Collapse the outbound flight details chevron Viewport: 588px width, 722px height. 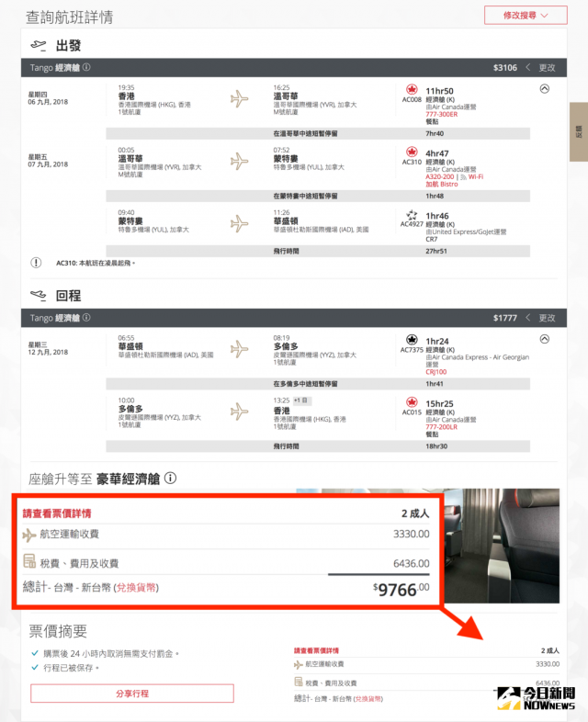(x=544, y=89)
